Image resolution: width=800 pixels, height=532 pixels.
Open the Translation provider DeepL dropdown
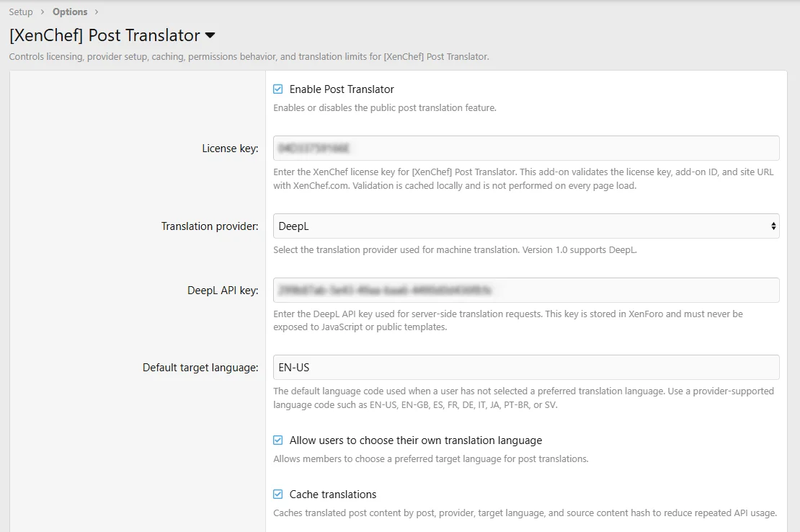[x=526, y=226]
